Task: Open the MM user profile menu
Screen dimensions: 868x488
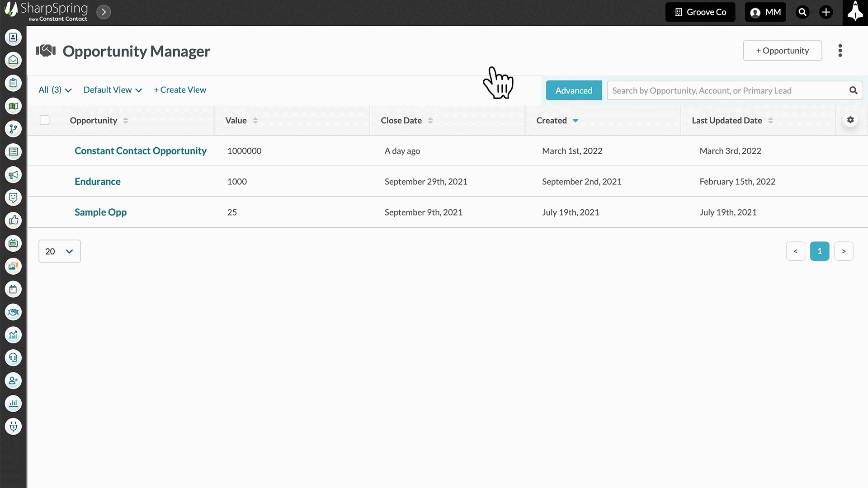Action: (x=765, y=12)
